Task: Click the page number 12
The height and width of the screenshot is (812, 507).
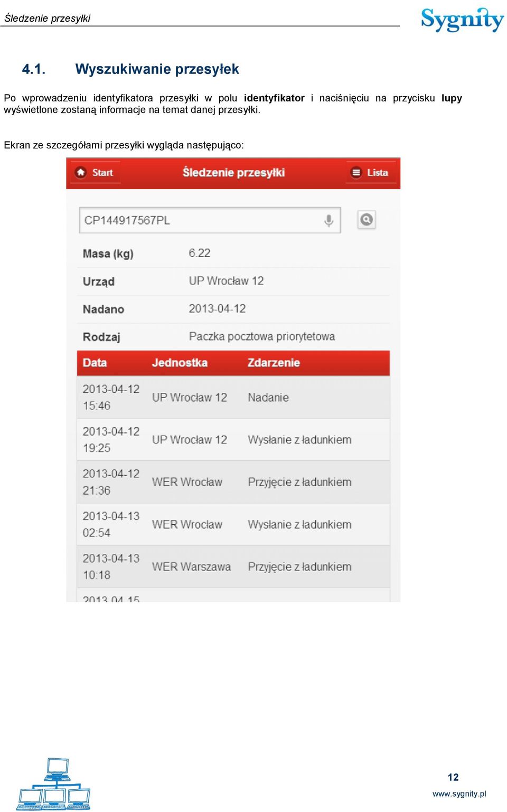Action: tap(453, 777)
